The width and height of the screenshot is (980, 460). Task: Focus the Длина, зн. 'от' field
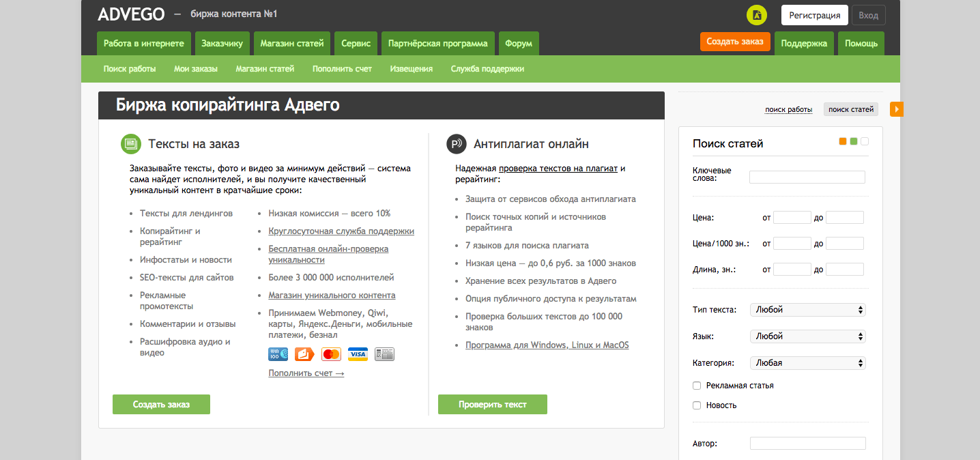pyautogui.click(x=792, y=270)
